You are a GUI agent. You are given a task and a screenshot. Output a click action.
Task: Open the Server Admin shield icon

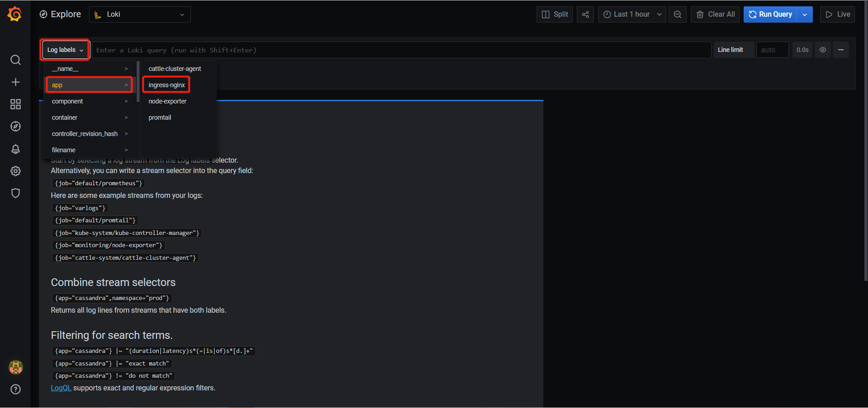pyautogui.click(x=15, y=193)
